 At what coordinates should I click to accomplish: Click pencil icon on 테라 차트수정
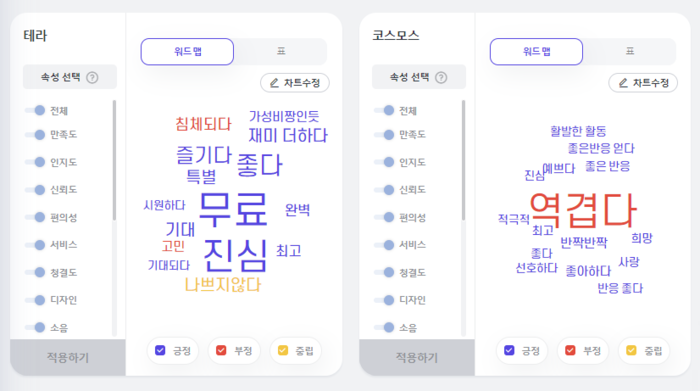[x=274, y=83]
